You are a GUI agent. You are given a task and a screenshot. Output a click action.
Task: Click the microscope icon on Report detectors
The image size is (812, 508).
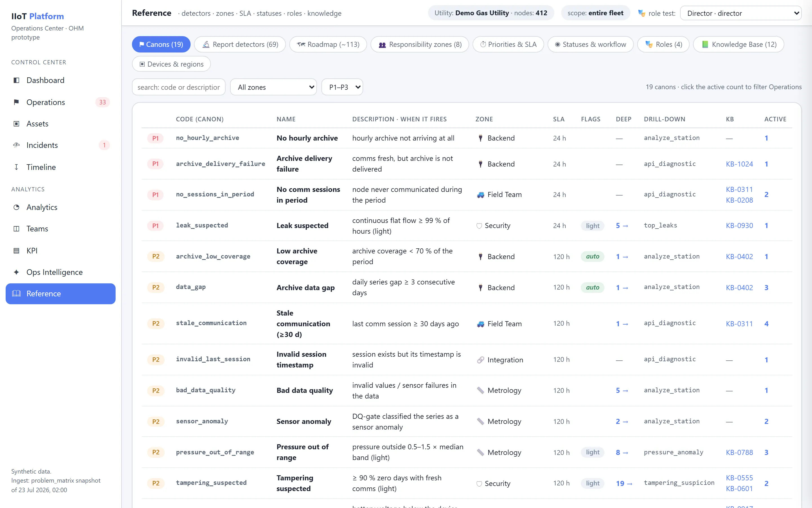(x=206, y=44)
